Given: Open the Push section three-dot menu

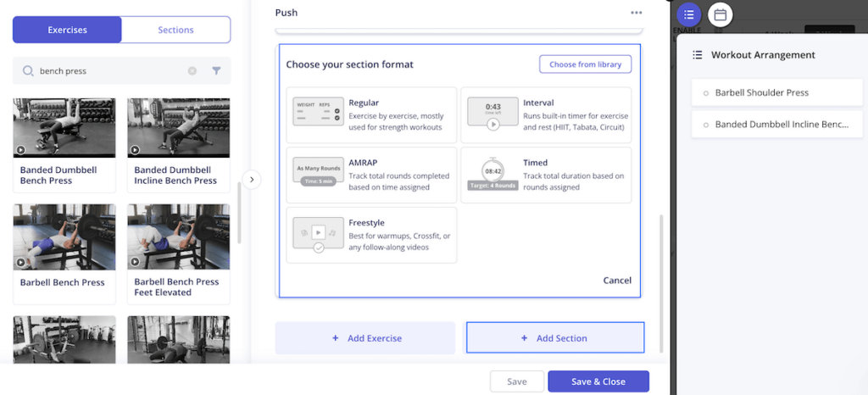Looking at the screenshot, I should (636, 13).
